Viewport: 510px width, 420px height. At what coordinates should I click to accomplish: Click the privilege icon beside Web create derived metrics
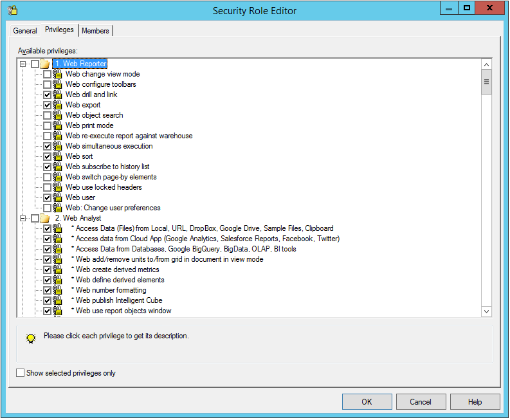pos(57,269)
